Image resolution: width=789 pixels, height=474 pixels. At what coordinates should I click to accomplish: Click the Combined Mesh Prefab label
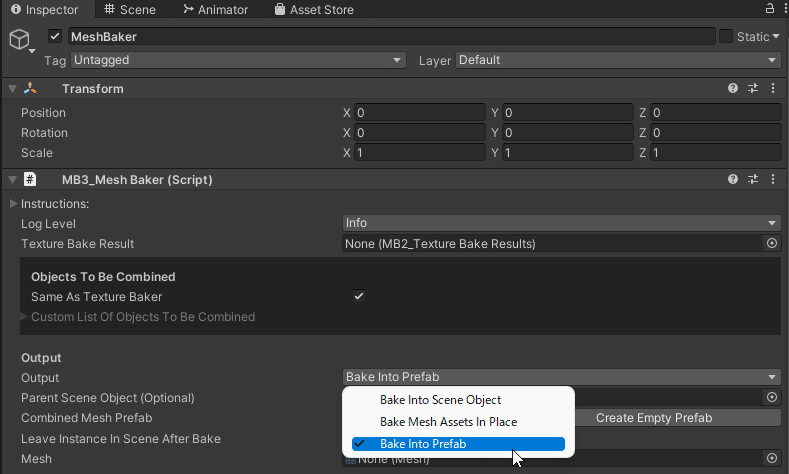[87, 418]
